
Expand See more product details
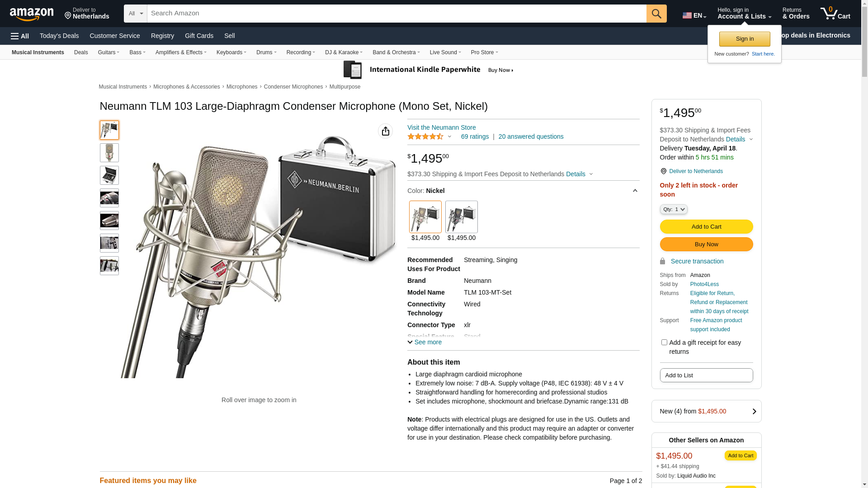425,342
